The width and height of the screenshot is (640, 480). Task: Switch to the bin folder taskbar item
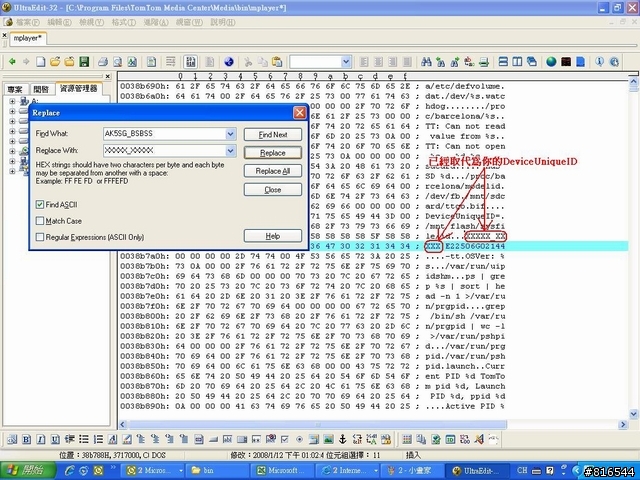(218, 470)
